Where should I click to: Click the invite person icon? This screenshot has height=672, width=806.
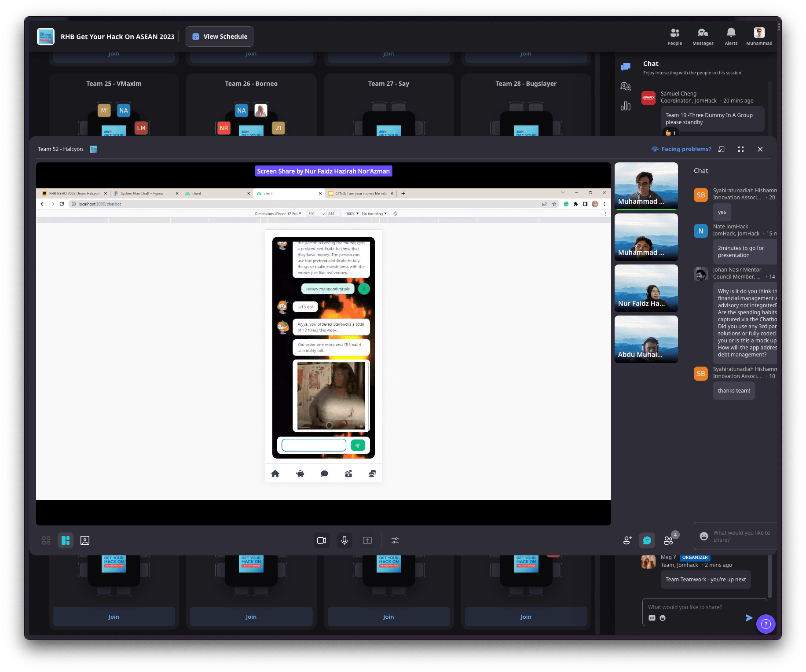(627, 540)
